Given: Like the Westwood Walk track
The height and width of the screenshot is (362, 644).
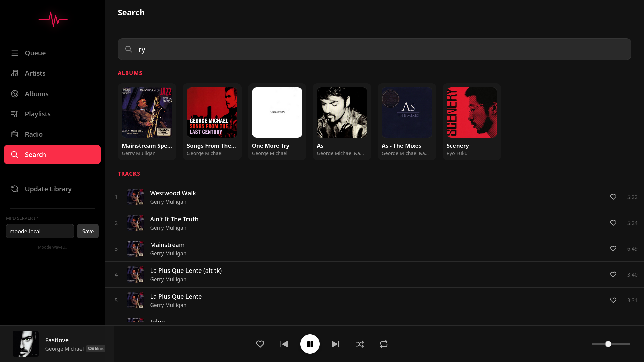Looking at the screenshot, I should point(613,197).
